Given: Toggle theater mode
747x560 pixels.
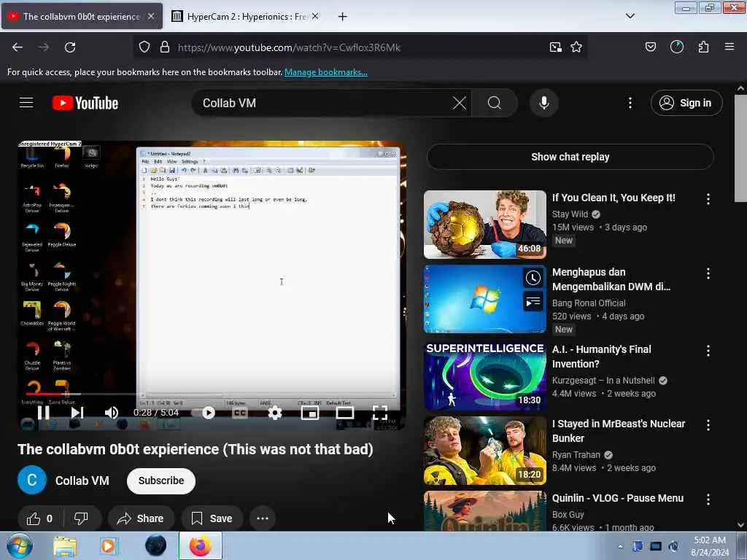Looking at the screenshot, I should pyautogui.click(x=344, y=413).
